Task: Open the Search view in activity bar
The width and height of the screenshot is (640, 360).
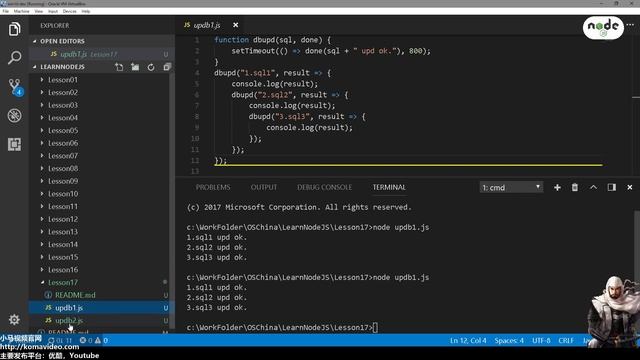Action: (14, 57)
